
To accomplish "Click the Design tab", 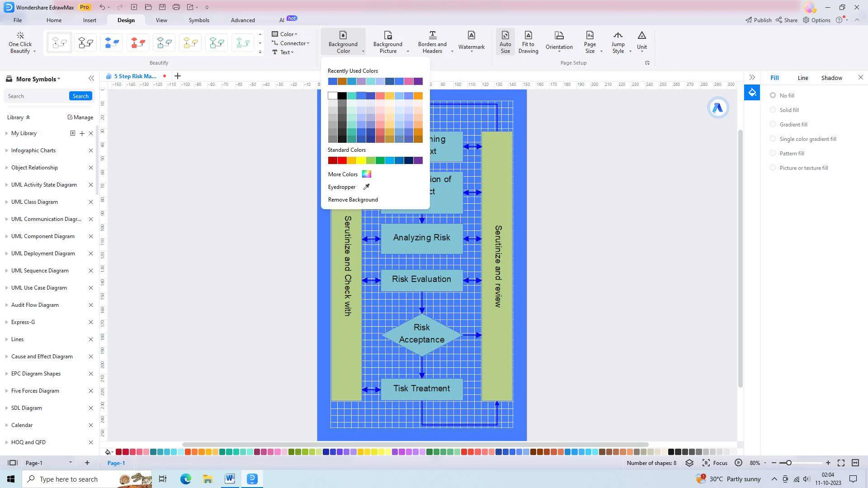I will coord(126,20).
